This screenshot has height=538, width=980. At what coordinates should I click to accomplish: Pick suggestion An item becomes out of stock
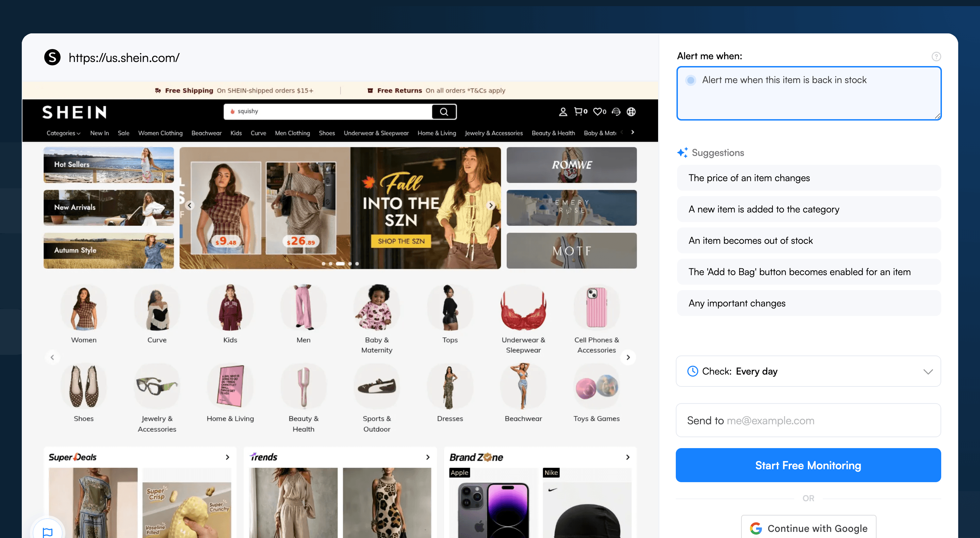coord(809,240)
